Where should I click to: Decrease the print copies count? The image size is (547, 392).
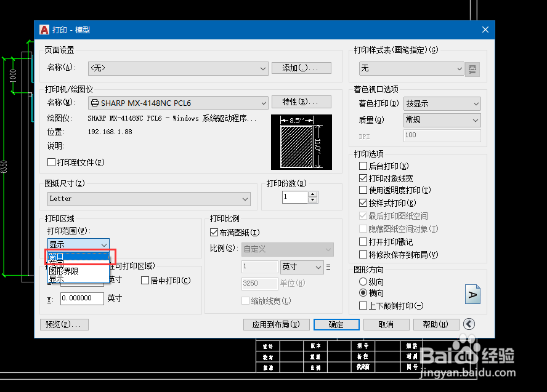click(313, 199)
